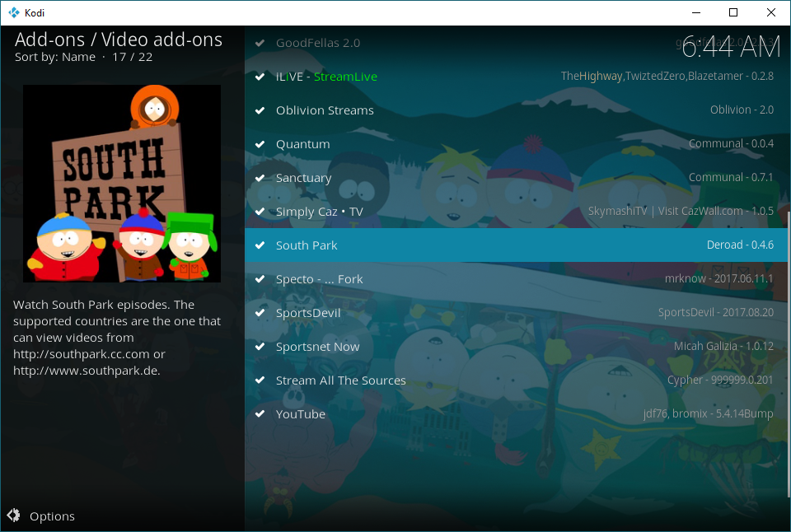Click the checkmark beside GoodFellas 2.0
The width and height of the screenshot is (791, 532).
260,43
